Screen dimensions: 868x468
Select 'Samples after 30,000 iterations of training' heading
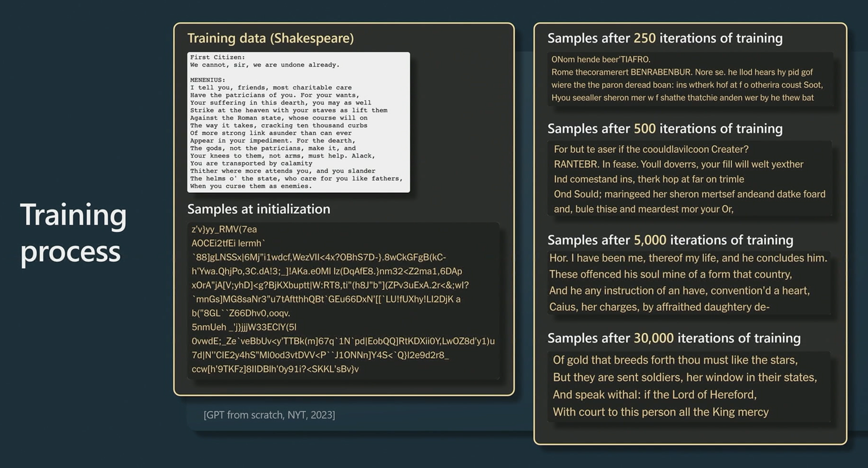click(x=674, y=338)
